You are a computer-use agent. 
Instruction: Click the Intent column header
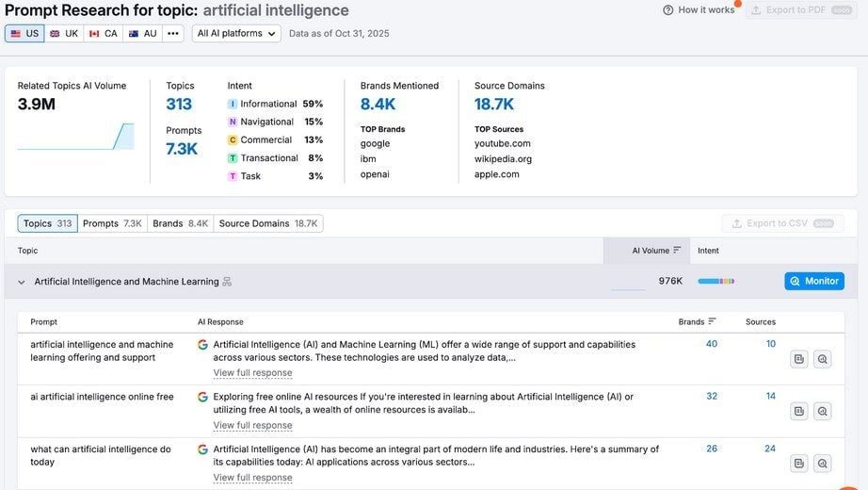coord(708,251)
